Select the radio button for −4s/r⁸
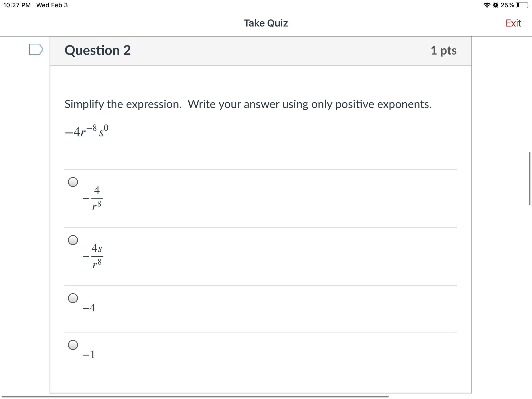This screenshot has height=399, width=532. click(73, 240)
